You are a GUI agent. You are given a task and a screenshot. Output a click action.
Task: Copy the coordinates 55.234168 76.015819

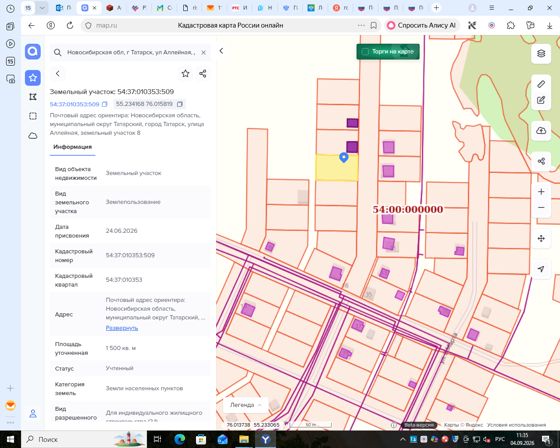(x=180, y=104)
